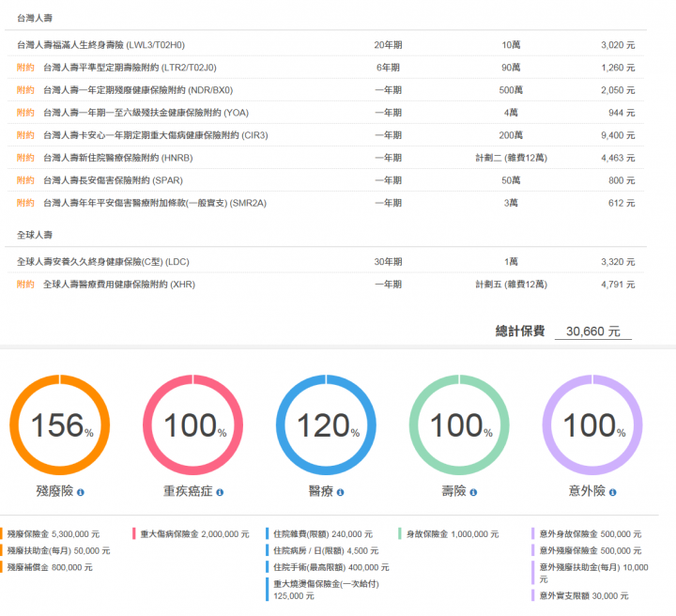Click 意外殘廢扶助金(每月) 10,000 元 detail
This screenshot has height=616, width=676.
[x=594, y=573]
